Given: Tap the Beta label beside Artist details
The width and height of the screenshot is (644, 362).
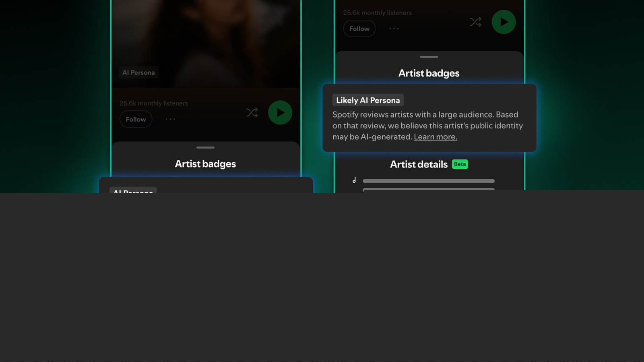Looking at the screenshot, I should click(x=460, y=164).
